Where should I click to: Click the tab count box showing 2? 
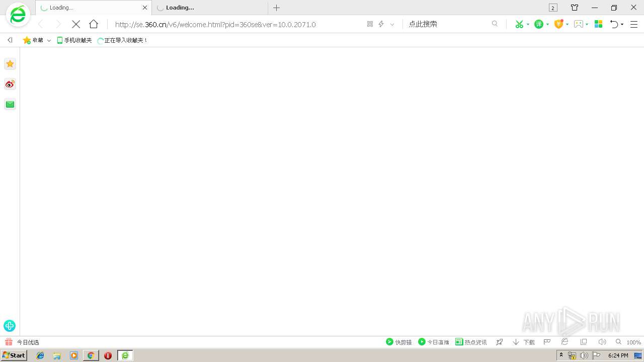tap(553, 8)
